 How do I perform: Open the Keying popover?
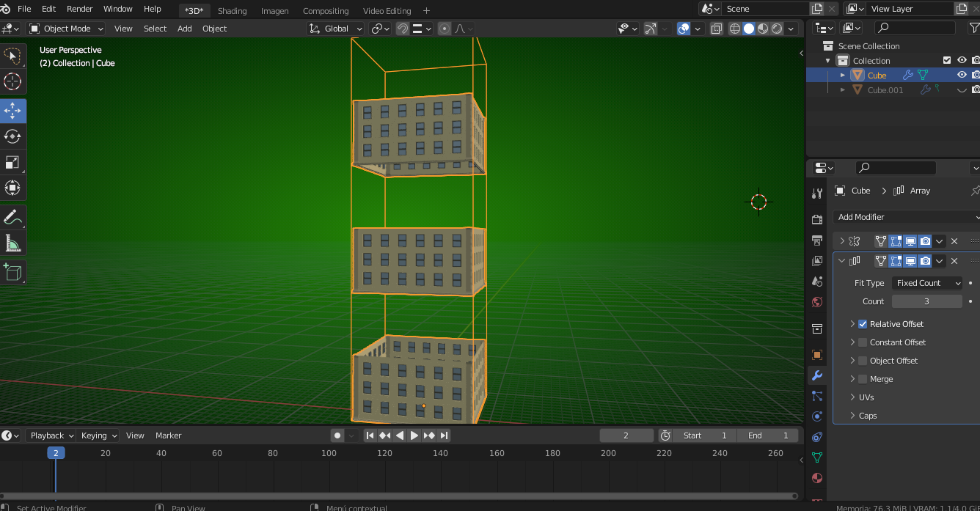point(98,435)
